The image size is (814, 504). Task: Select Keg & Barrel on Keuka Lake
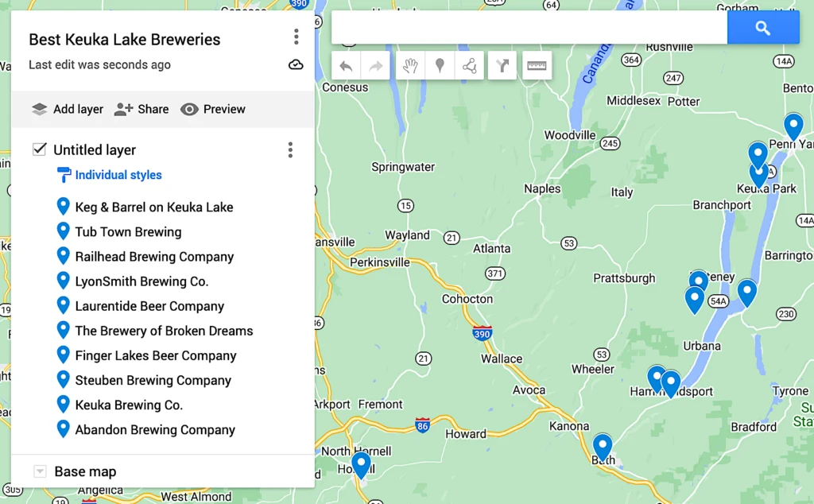pyautogui.click(x=154, y=207)
